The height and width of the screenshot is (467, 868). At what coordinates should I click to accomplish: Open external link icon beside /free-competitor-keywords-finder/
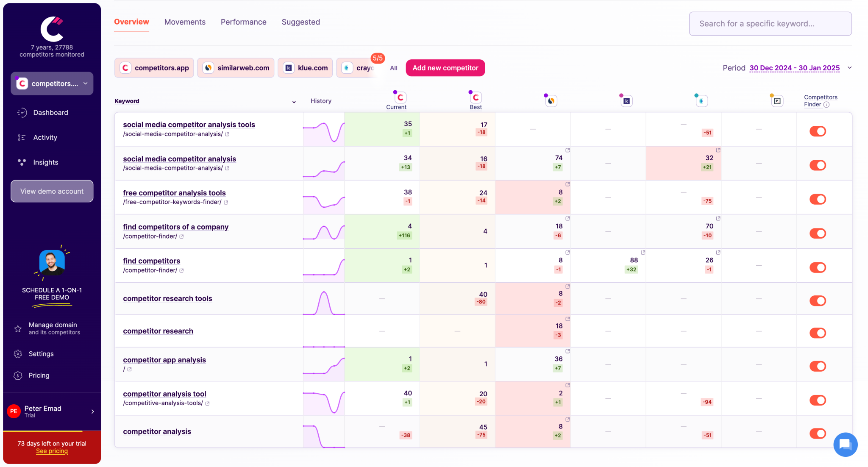click(x=226, y=202)
